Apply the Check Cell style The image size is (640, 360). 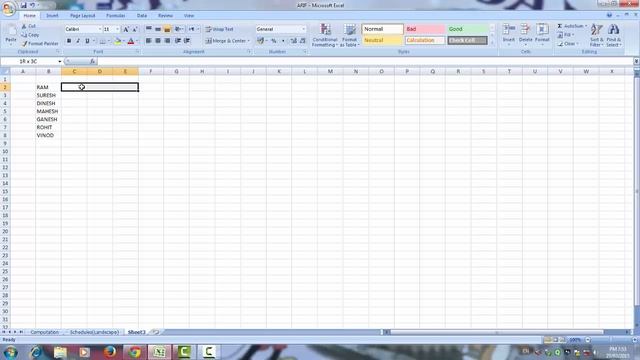tap(467, 40)
